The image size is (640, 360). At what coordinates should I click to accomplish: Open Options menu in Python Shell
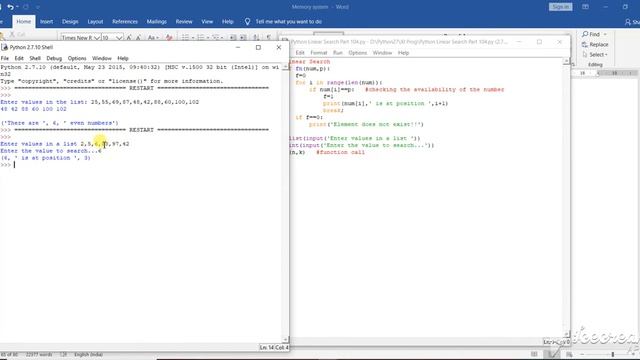coord(77,58)
